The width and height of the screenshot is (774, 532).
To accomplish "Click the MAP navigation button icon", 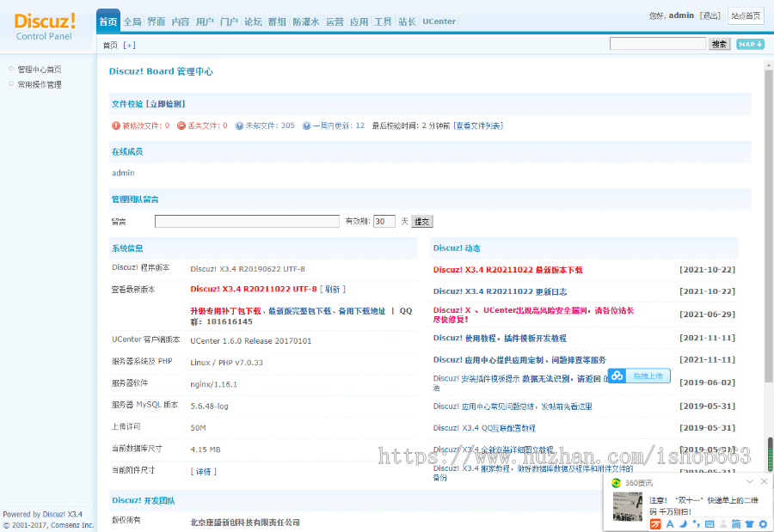I will click(x=750, y=45).
